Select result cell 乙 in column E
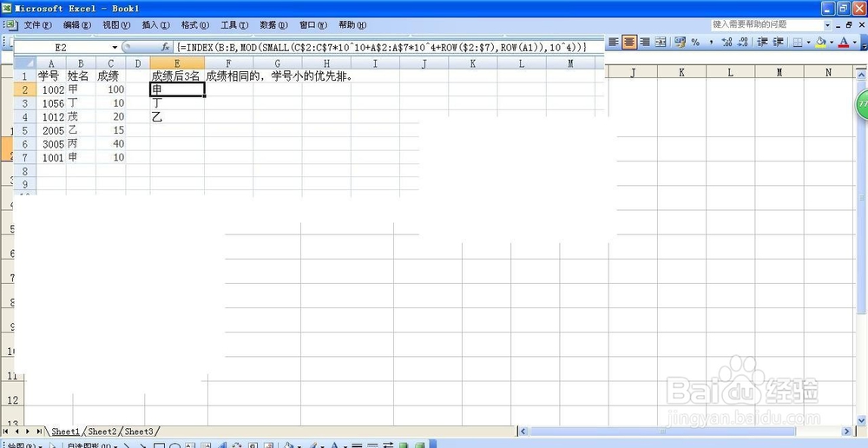Viewport: 868px width, 448px height. point(177,116)
